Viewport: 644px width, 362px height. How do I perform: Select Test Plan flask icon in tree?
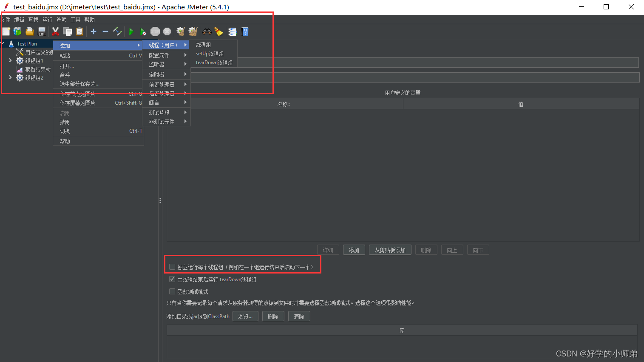pos(11,44)
